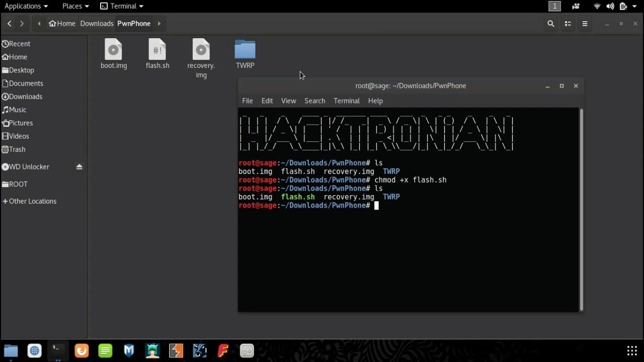644x362 pixels.
Task: Navigate to Downloads via the path bar
Action: (x=97, y=23)
